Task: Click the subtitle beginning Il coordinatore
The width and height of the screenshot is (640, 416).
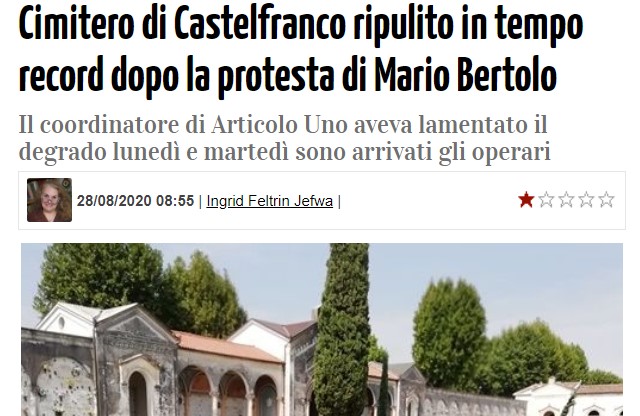Action: click(x=284, y=138)
